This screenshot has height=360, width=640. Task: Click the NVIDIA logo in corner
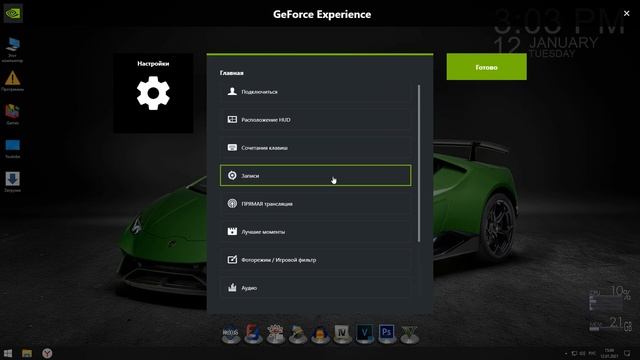point(13,13)
